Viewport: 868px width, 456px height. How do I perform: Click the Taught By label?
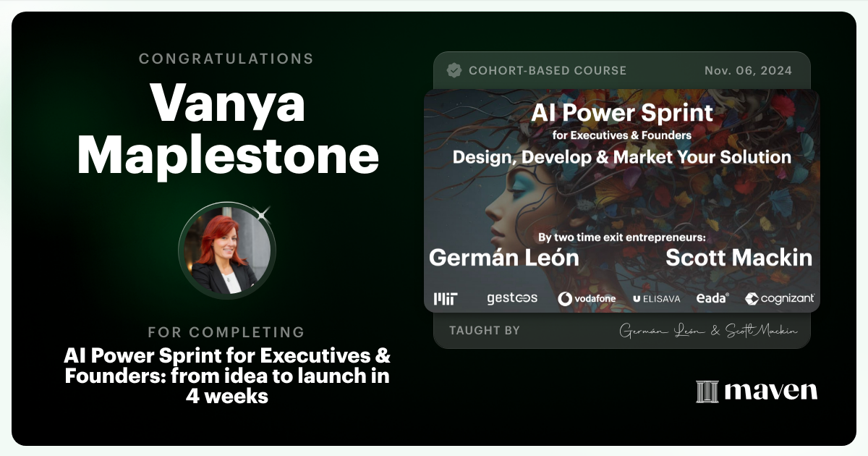point(484,331)
